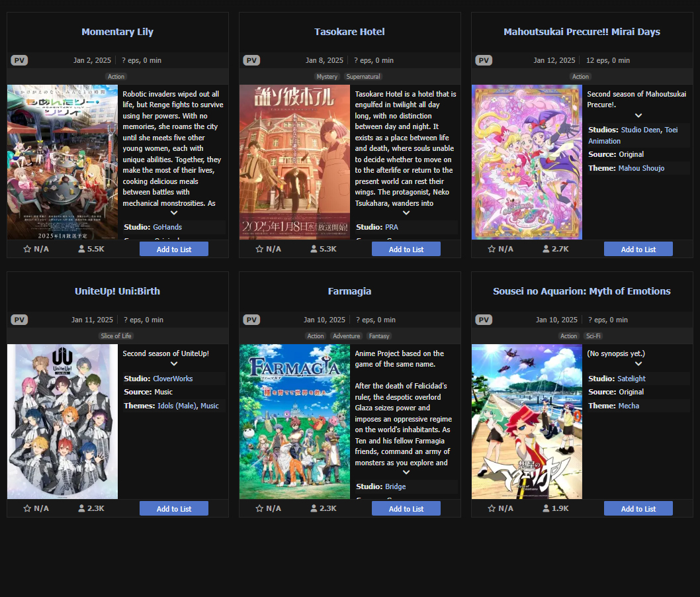700x597 pixels.
Task: Click the "12 eps, 0 min" episode text
Action: (x=608, y=60)
